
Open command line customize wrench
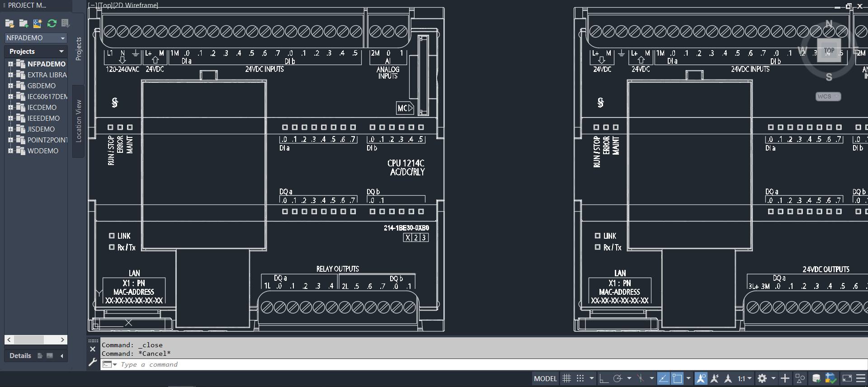point(93,362)
